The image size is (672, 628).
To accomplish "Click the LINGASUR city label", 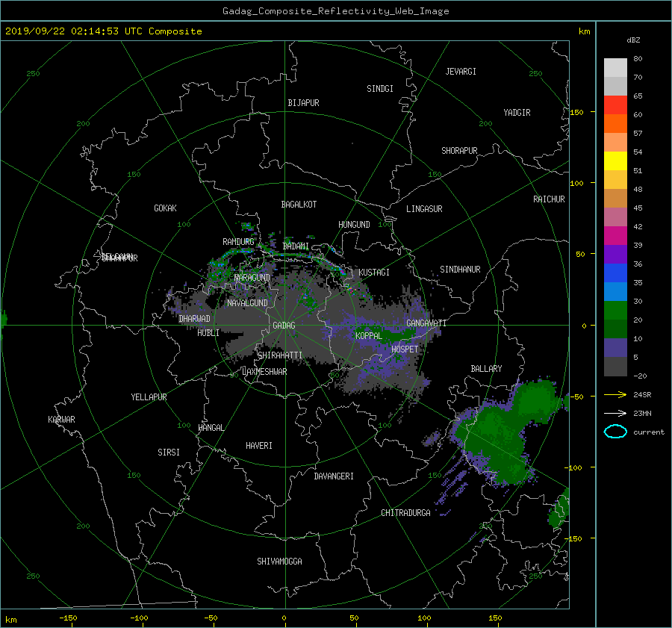I will tap(424, 209).
